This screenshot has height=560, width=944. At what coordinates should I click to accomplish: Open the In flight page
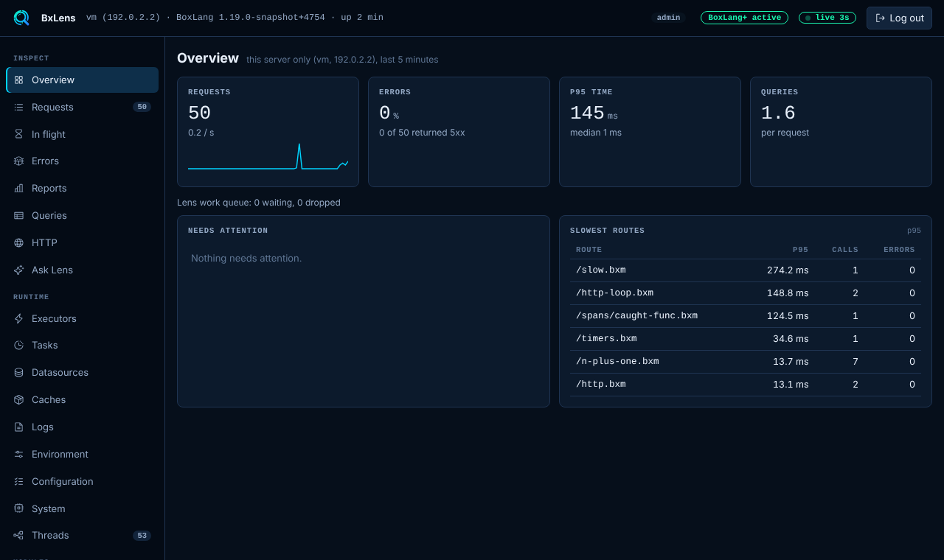pyautogui.click(x=82, y=134)
